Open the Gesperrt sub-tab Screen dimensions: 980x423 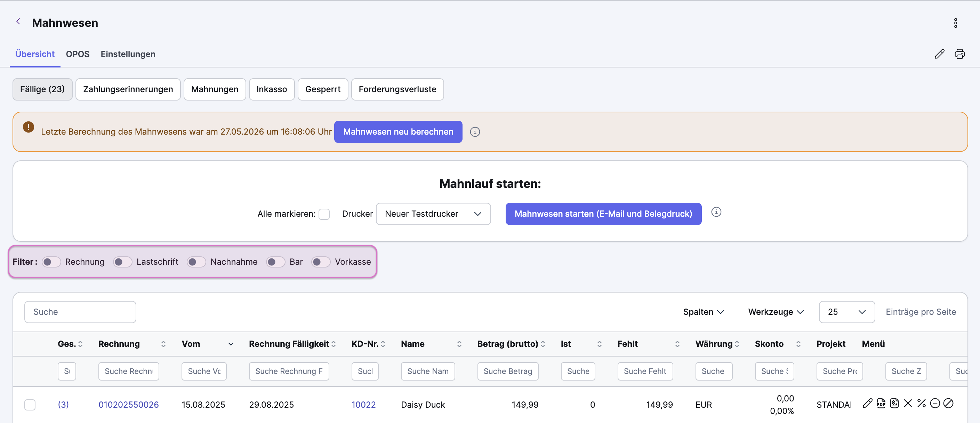click(323, 89)
